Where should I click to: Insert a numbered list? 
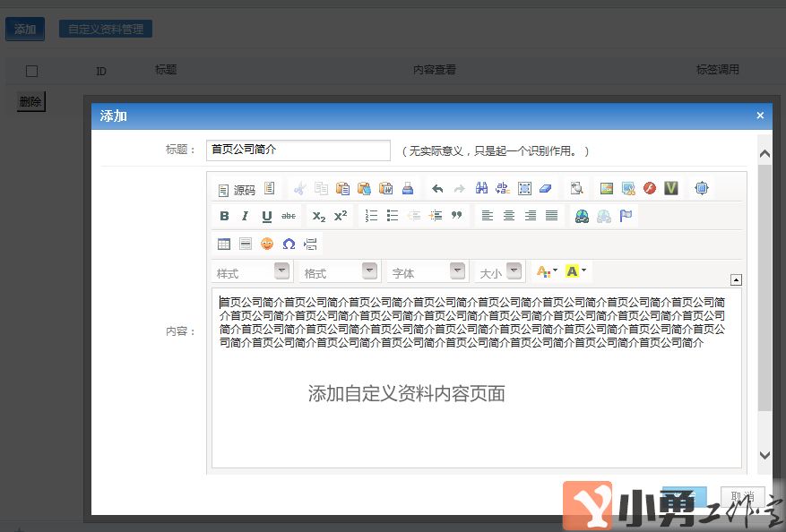pos(371,216)
